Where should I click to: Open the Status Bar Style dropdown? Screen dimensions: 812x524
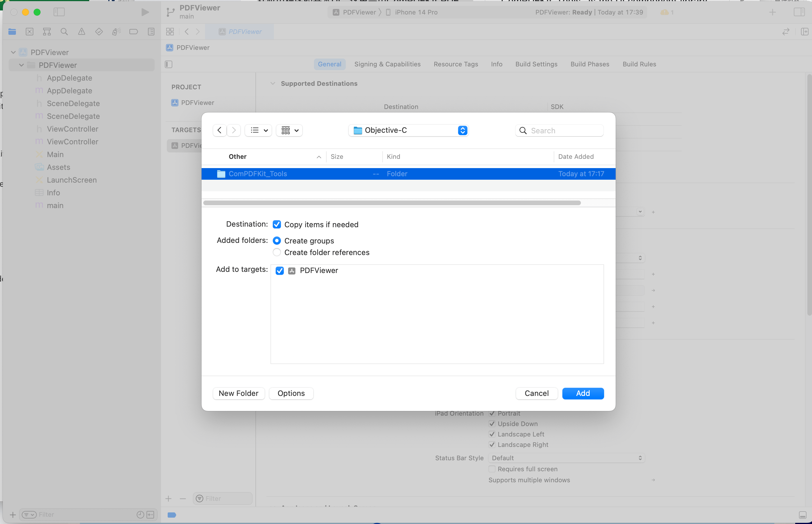coord(567,458)
